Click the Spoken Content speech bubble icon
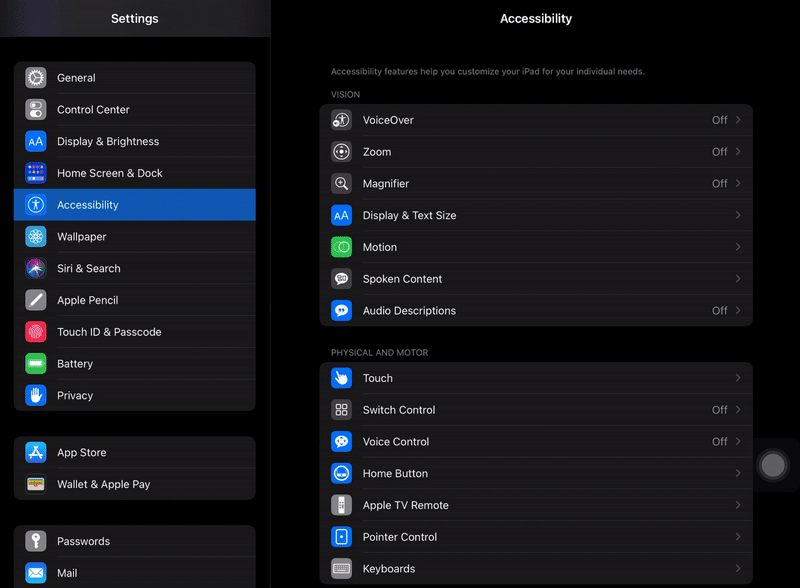The height and width of the screenshot is (588, 800). pos(341,278)
